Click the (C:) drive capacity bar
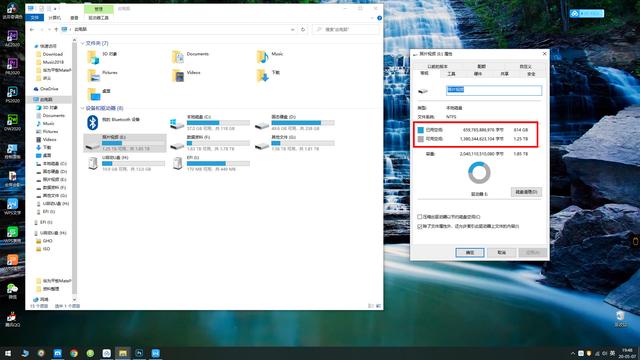Screen dimensions: 640x360 pos(218,123)
